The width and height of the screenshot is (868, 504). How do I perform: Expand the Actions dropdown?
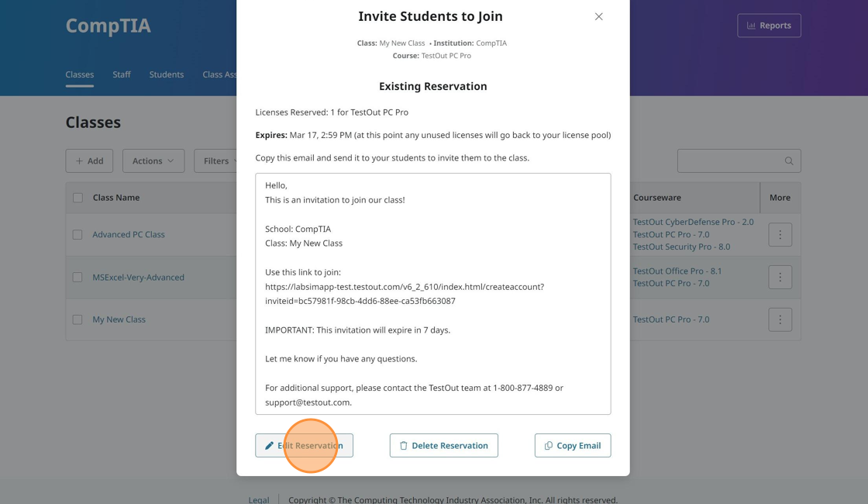click(x=153, y=161)
